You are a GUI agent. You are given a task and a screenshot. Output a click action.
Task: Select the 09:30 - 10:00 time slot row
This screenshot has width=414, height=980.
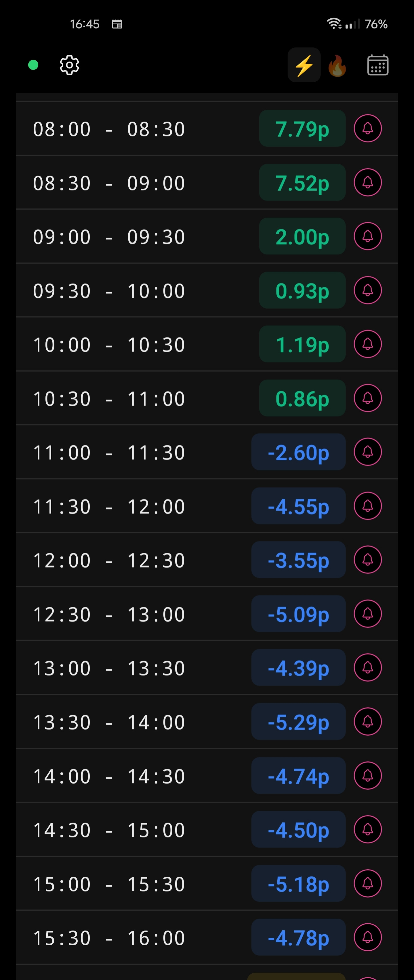[x=207, y=290]
